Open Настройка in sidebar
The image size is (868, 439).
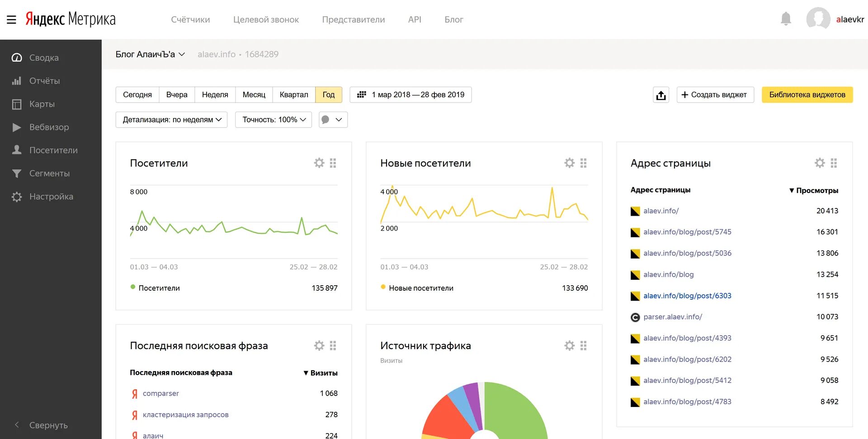(x=51, y=197)
